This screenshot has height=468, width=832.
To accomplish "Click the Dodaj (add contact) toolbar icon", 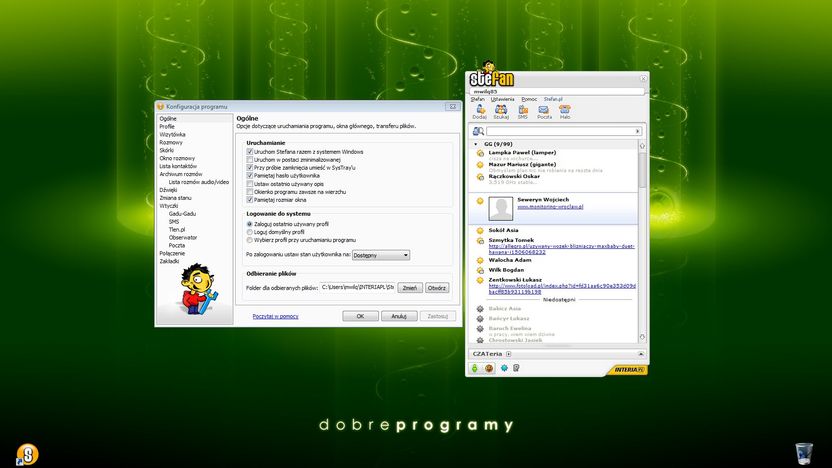I will (x=479, y=110).
